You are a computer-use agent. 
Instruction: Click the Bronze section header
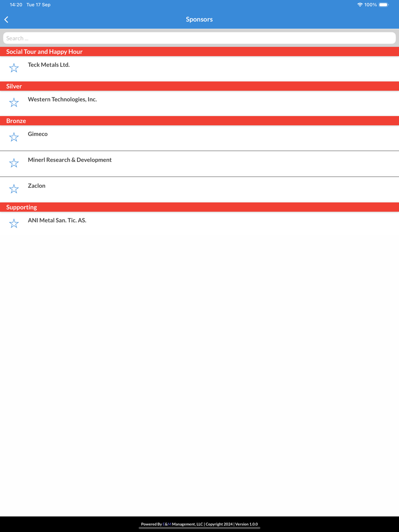click(199, 121)
